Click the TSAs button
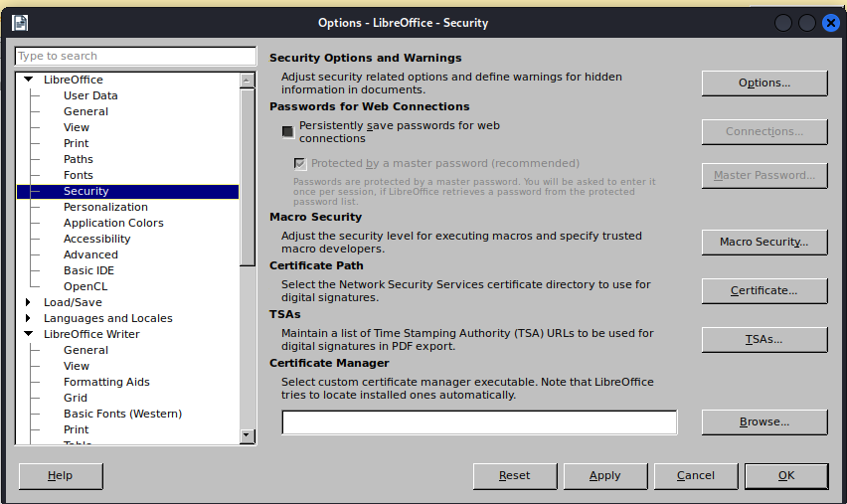Viewport: 847px width, 504px height. click(763, 339)
